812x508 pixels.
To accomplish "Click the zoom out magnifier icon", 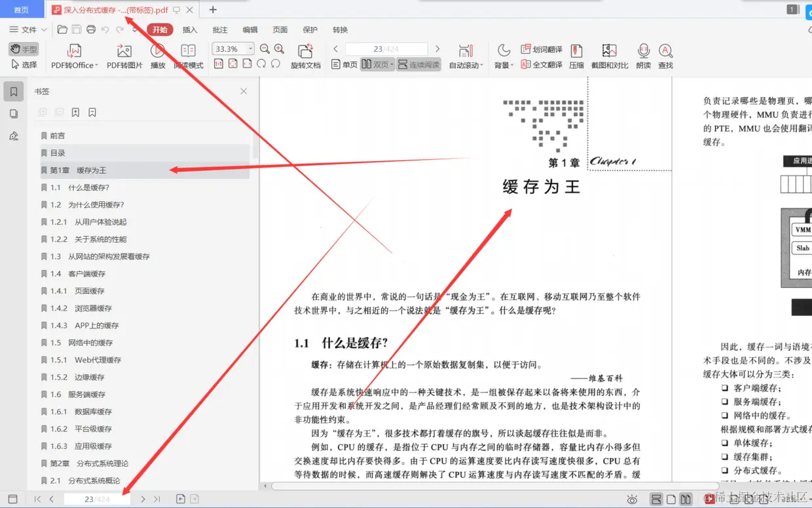I will pyautogui.click(x=265, y=49).
